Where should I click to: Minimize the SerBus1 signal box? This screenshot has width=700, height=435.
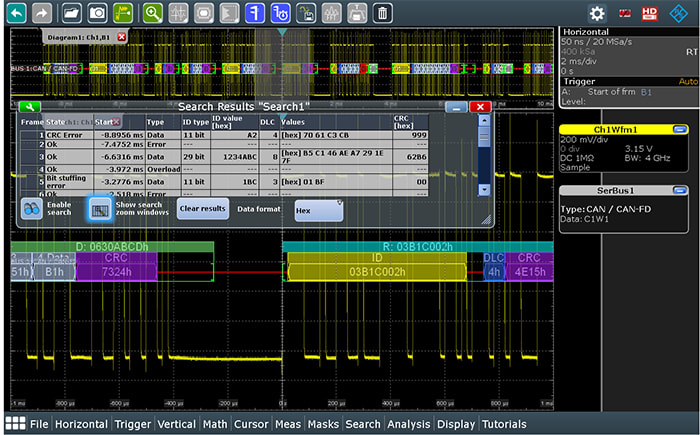680,190
